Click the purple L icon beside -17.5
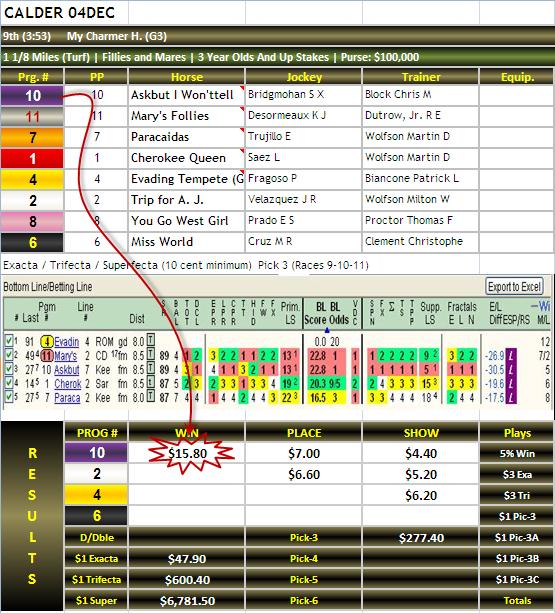 tap(511, 398)
